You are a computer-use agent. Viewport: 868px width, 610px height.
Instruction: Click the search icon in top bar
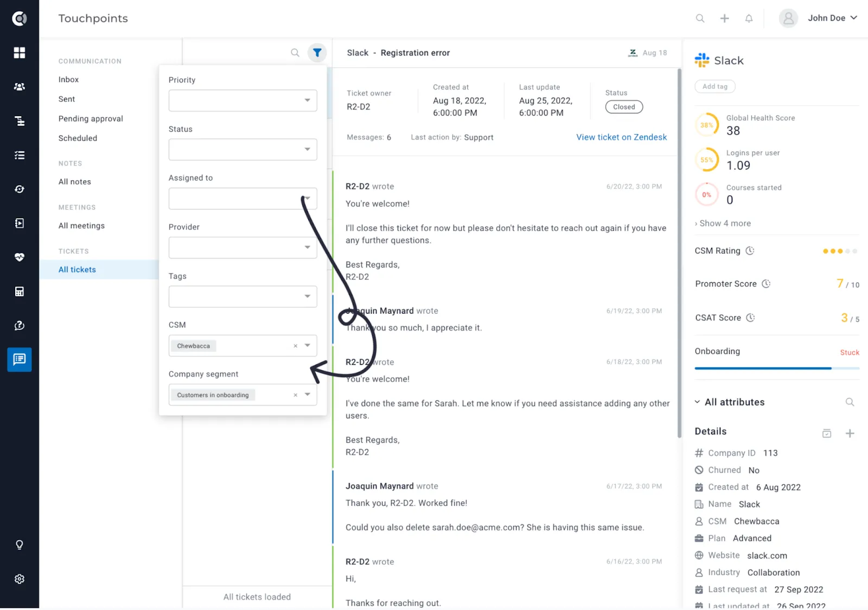(700, 18)
